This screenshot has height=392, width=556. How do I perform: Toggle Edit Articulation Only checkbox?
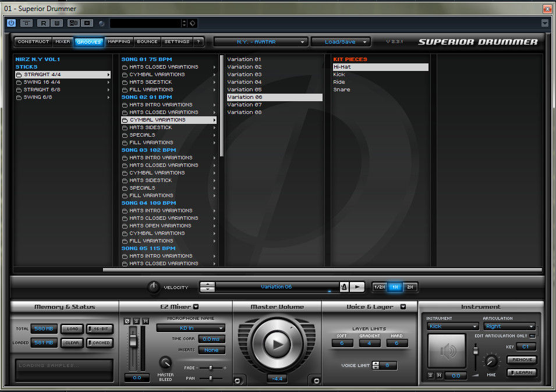[x=532, y=336]
